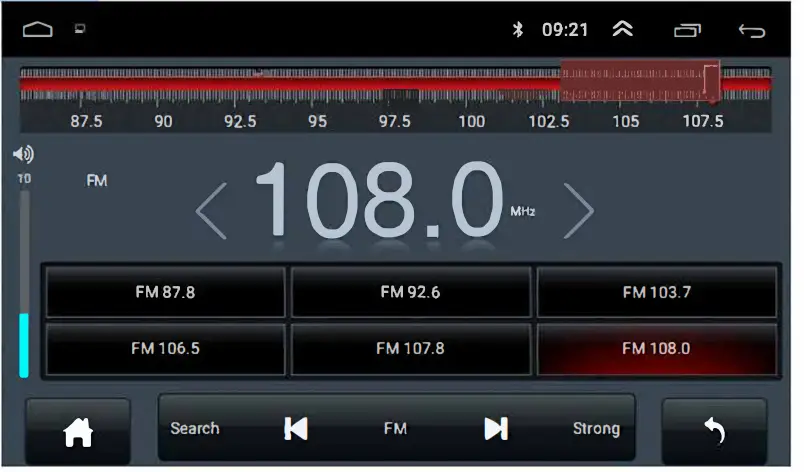
Task: Tap the Bluetooth icon in status bar
Action: [x=518, y=30]
